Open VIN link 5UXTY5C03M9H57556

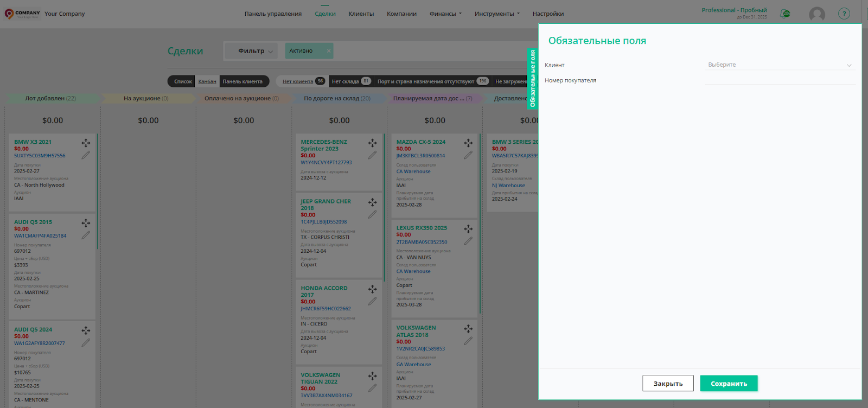click(40, 156)
